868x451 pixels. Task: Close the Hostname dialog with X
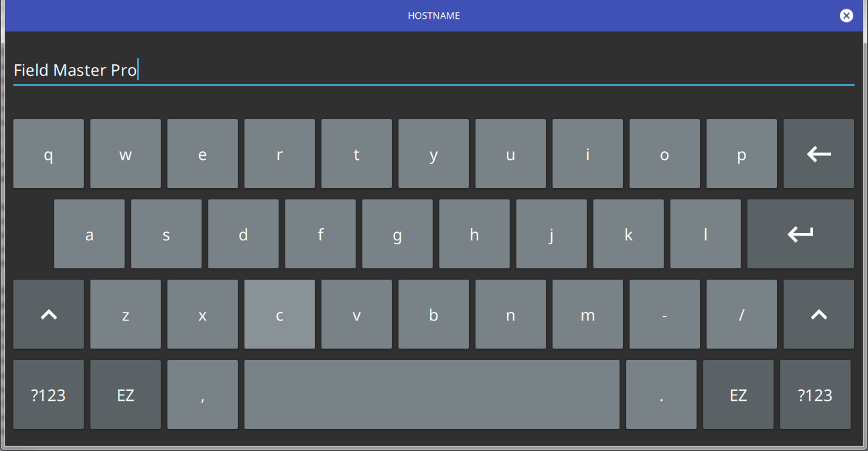[847, 15]
